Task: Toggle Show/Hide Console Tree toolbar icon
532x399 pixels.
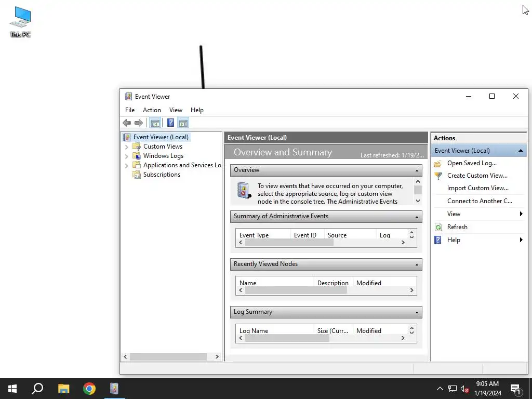Action: click(x=155, y=123)
